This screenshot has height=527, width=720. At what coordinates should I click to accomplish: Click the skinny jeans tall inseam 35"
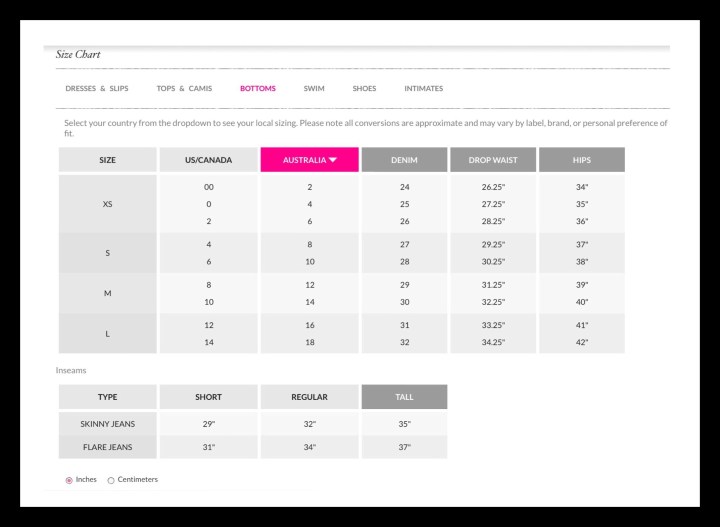tap(405, 424)
